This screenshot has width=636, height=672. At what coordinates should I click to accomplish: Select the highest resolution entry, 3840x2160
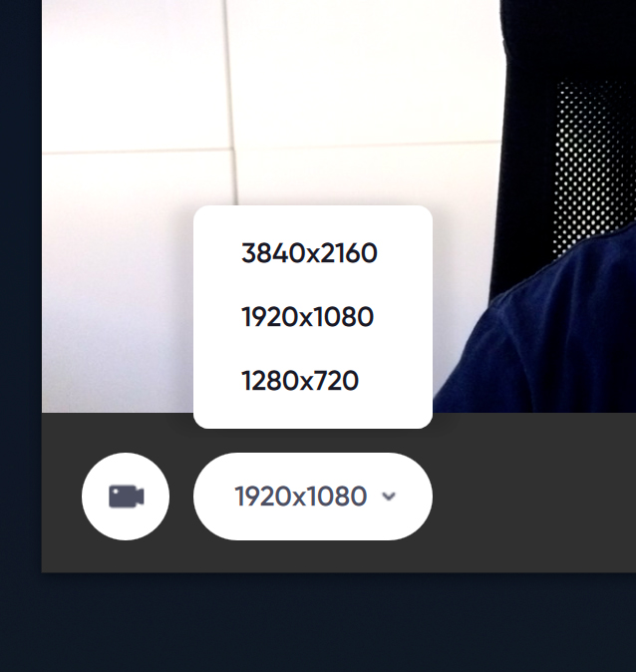(x=309, y=253)
